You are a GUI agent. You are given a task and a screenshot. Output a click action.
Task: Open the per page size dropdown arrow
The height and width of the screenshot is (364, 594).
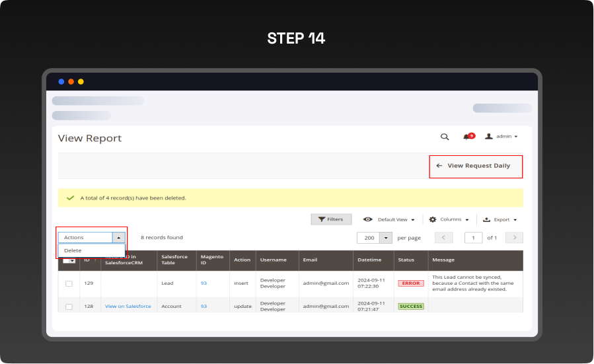(386, 238)
